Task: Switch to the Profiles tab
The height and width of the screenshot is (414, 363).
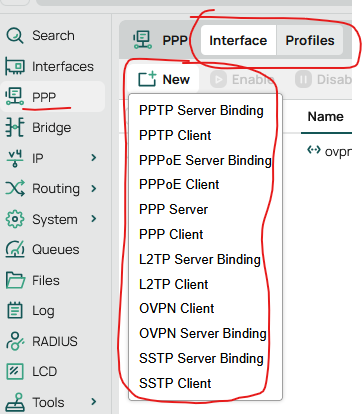Action: pos(310,40)
